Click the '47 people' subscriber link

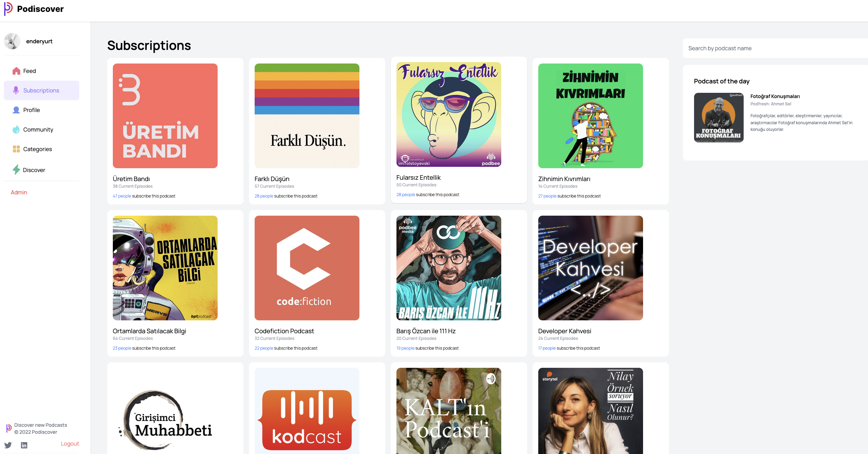click(122, 196)
